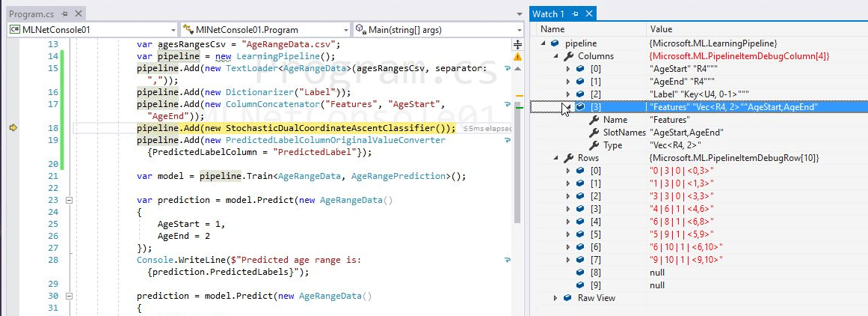The image size is (868, 316).
Task: Click the wrench icon next to SlotNames
Action: [x=593, y=133]
